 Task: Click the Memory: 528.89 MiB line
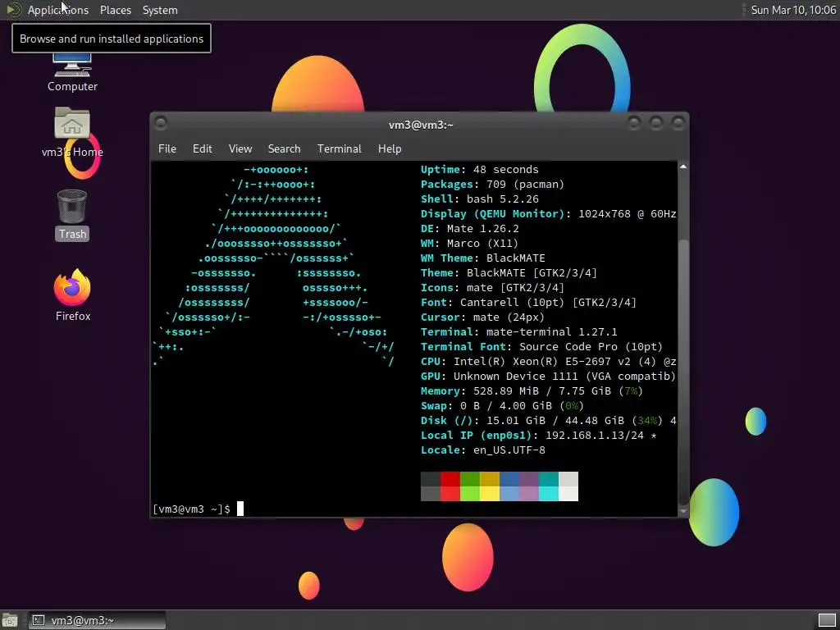532,391
